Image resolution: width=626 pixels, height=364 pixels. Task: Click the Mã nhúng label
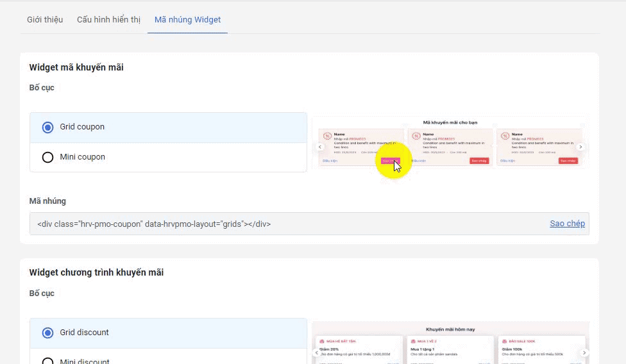47,201
